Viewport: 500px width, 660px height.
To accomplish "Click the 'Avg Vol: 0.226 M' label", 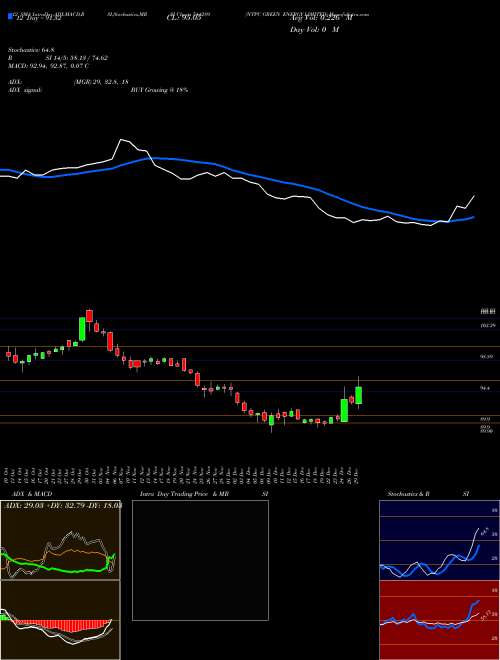I will (x=321, y=19).
